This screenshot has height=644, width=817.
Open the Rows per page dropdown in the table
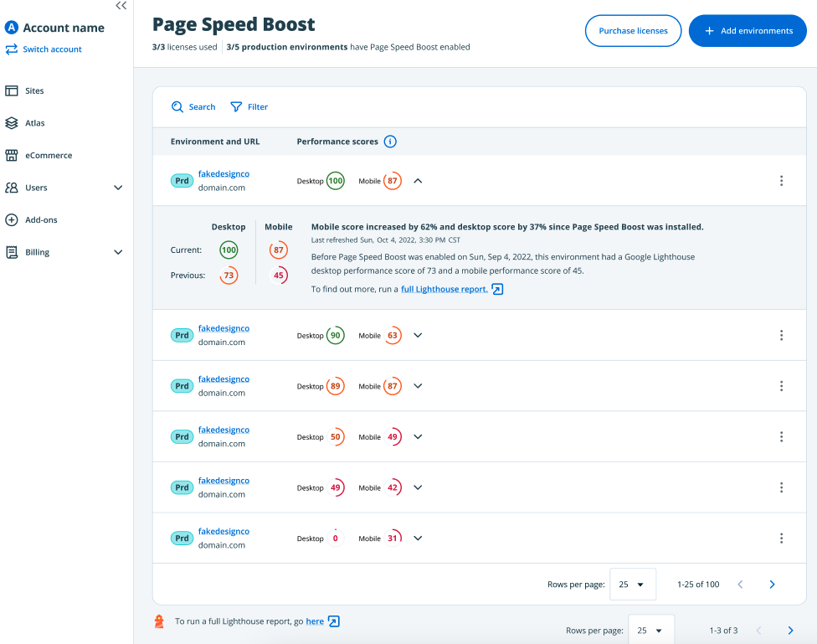coord(633,584)
